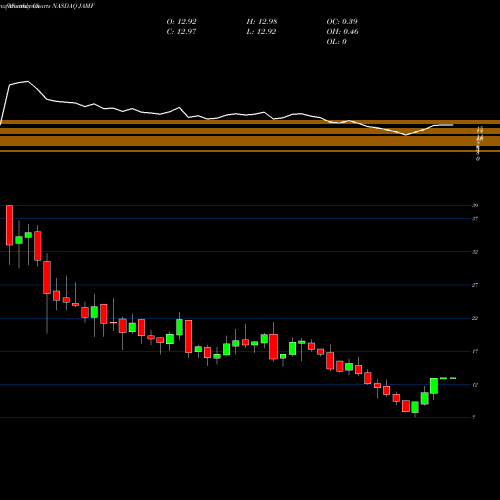Click the OH: 0.46 reading
The image size is (500, 500).
pyautogui.click(x=342, y=32)
